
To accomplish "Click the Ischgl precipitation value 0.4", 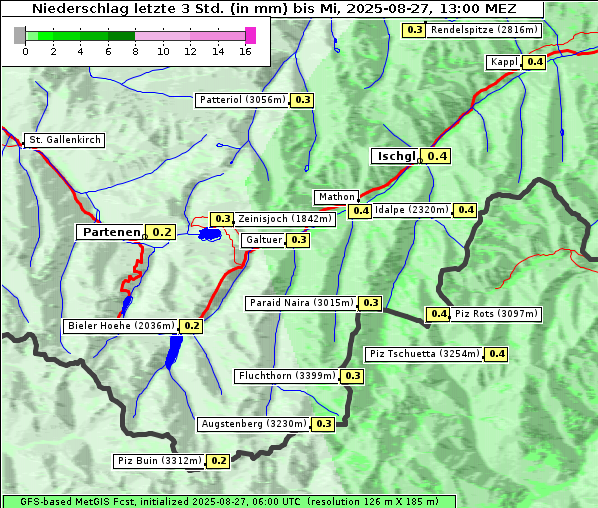I will [437, 156].
